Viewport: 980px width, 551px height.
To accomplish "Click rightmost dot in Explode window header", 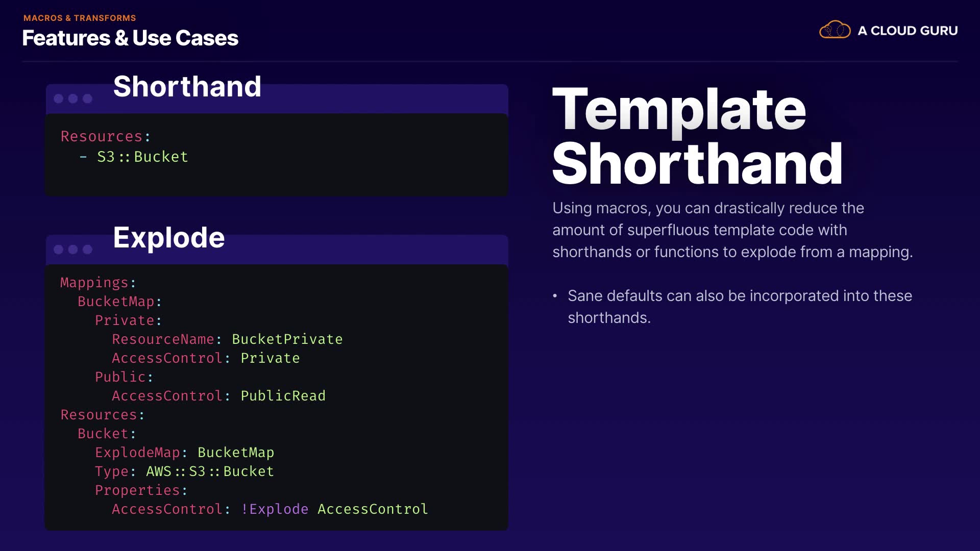I will 88,249.
